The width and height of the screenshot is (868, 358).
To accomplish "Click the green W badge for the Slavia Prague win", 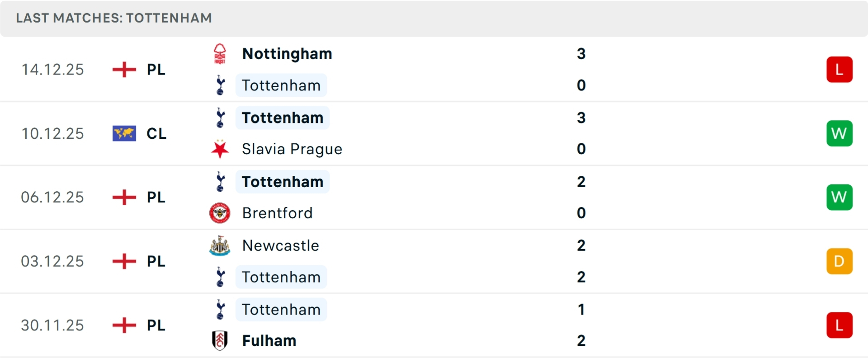I will 840,133.
